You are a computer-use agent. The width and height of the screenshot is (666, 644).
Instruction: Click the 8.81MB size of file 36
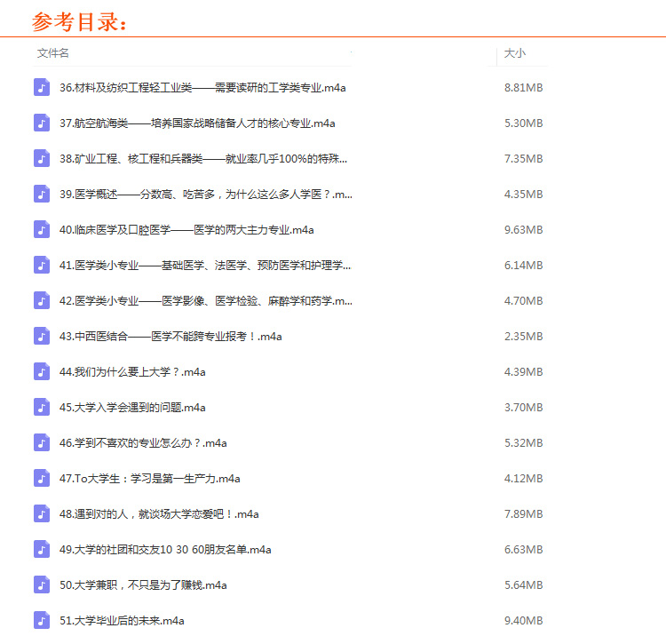pos(523,87)
